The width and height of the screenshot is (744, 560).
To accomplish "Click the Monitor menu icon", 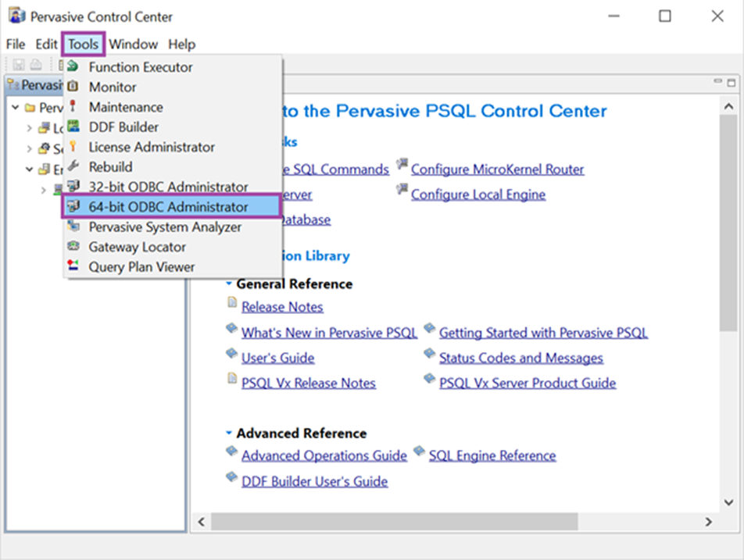I will 73,86.
